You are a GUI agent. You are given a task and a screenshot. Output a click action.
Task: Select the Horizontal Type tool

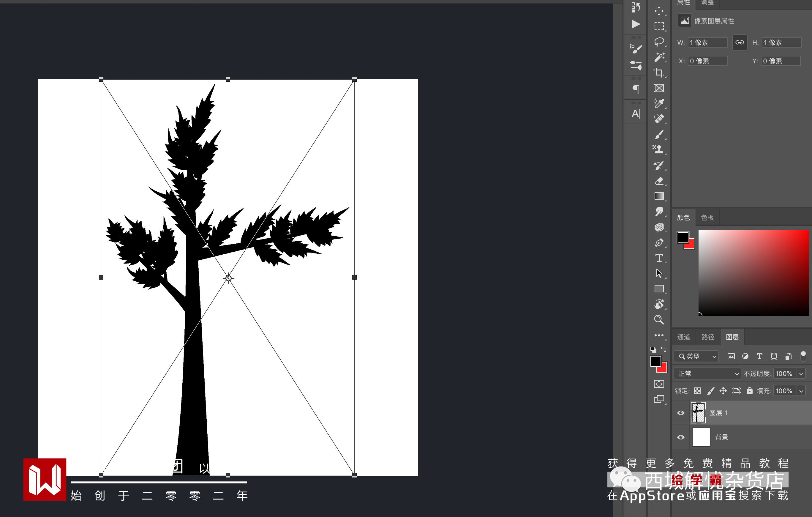click(659, 258)
